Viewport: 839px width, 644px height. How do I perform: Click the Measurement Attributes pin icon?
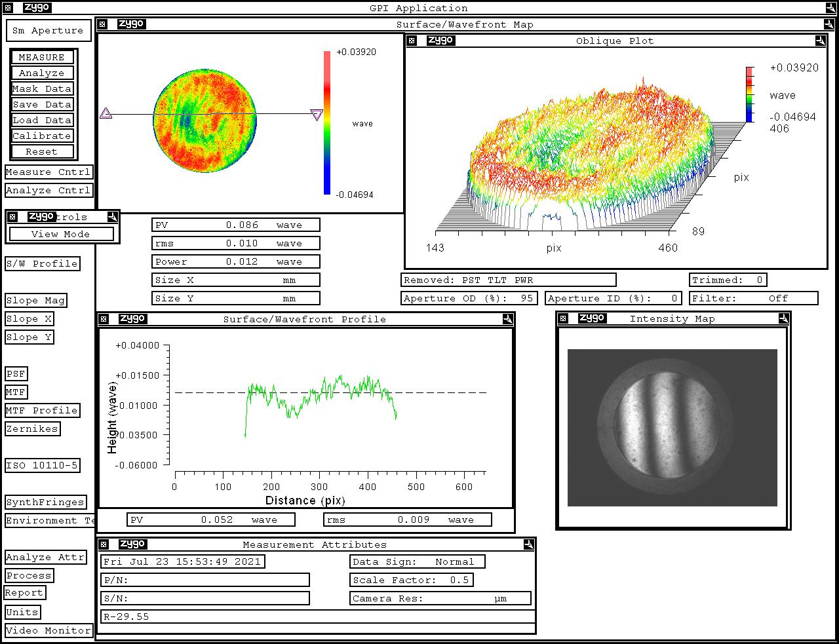[x=529, y=544]
